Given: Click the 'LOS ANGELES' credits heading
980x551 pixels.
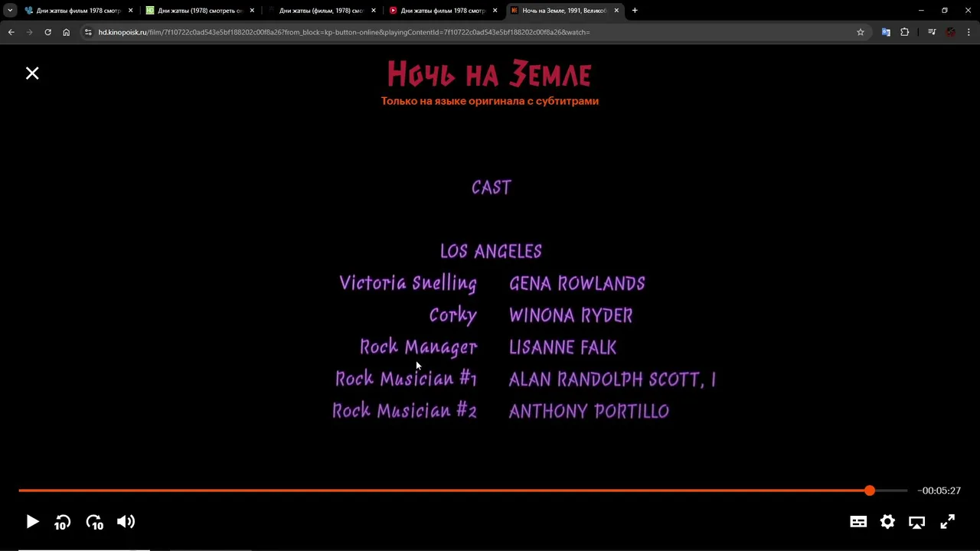Looking at the screenshot, I should pos(491,251).
